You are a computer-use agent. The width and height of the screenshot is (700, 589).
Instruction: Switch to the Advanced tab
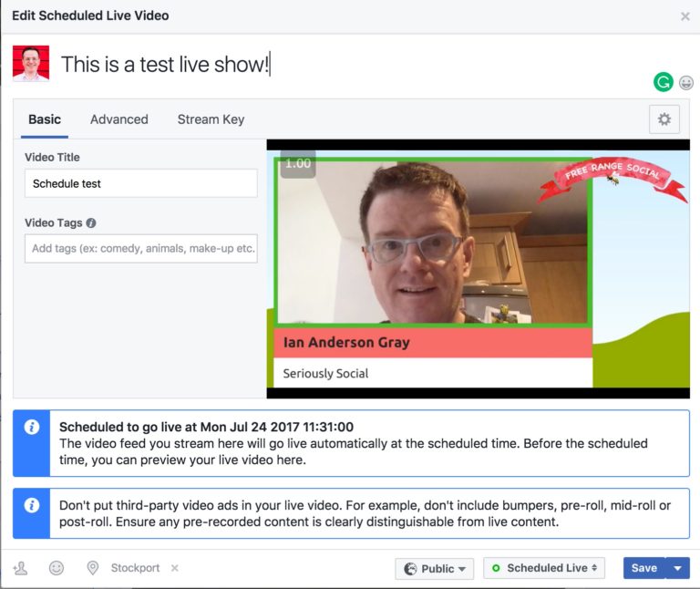click(x=119, y=119)
